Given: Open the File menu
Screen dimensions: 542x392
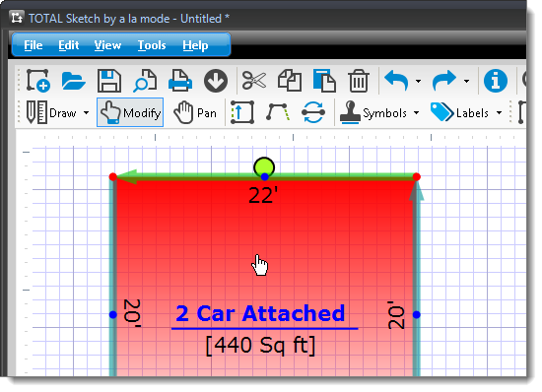Looking at the screenshot, I should (x=34, y=45).
